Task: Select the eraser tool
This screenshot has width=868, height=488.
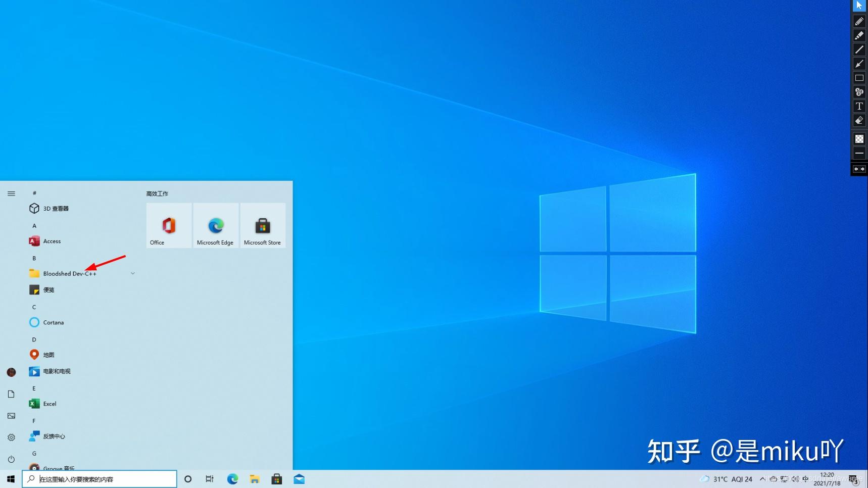Action: tap(859, 120)
